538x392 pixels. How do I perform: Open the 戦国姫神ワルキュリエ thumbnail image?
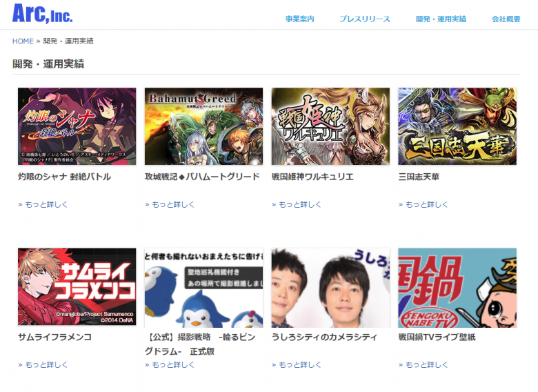click(330, 126)
